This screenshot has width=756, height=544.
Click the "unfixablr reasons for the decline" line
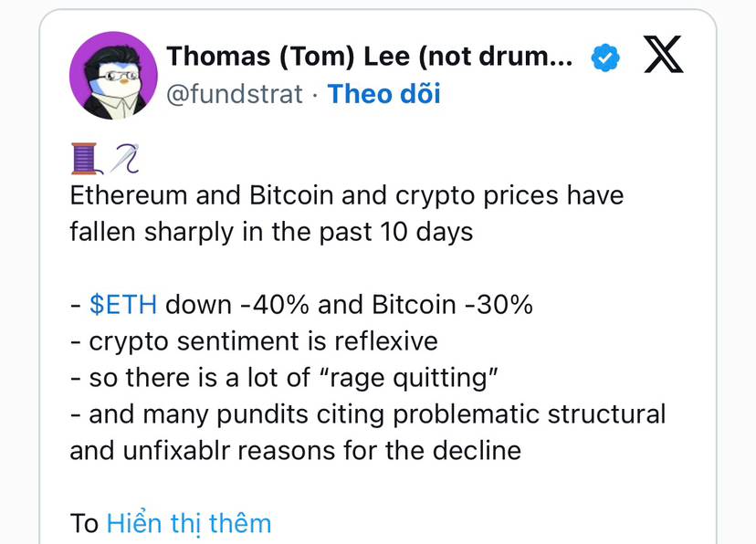pos(295,450)
